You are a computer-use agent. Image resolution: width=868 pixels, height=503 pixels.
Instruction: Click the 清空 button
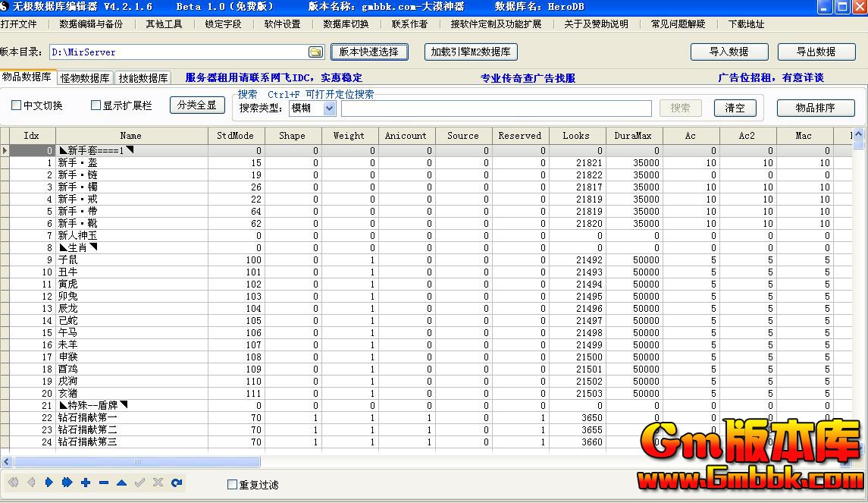point(735,108)
